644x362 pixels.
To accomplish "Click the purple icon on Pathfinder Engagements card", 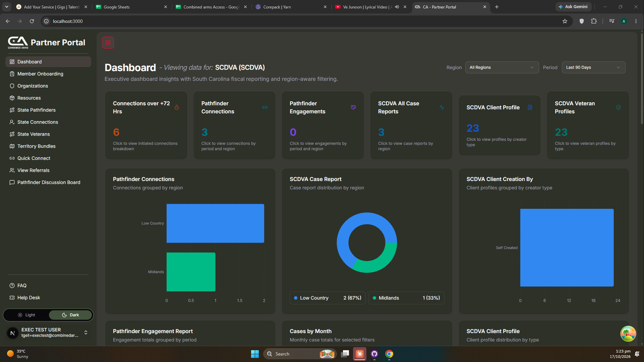I will (x=353, y=107).
